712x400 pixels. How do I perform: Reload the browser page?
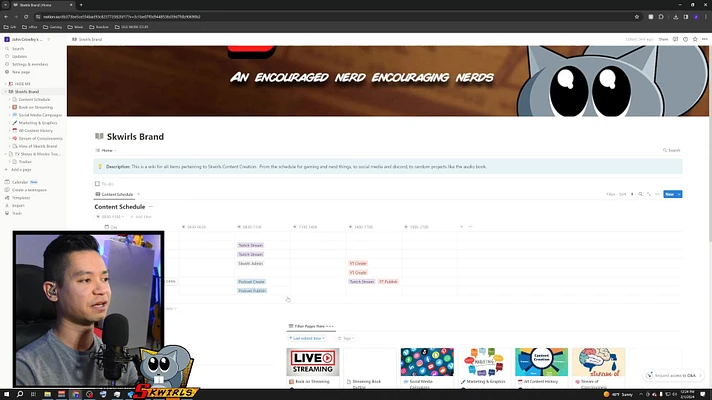[x=26, y=17]
